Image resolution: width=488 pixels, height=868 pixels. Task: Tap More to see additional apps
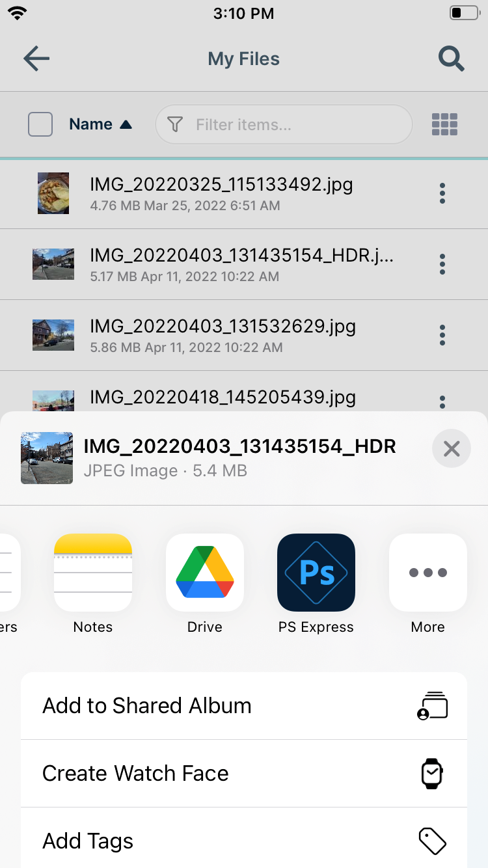[x=427, y=573]
